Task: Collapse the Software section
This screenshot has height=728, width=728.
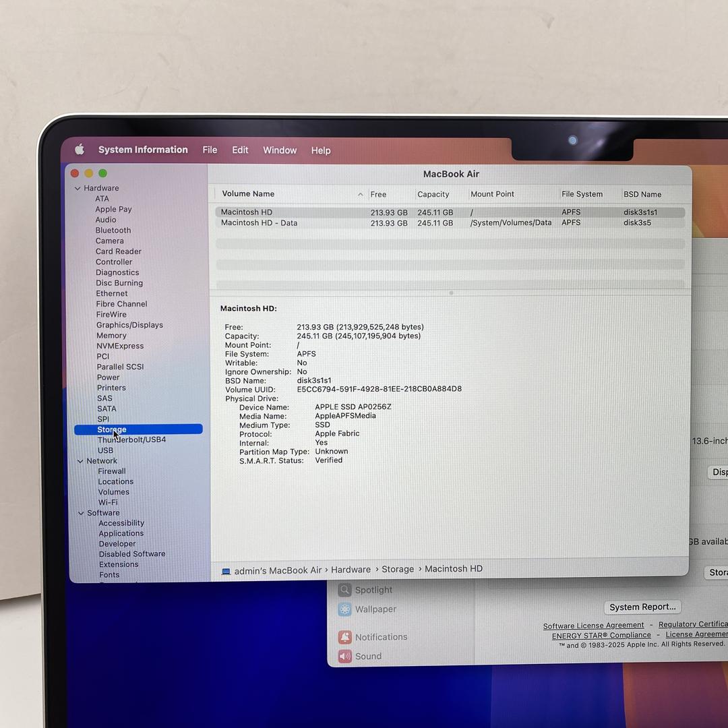Action: (x=82, y=513)
